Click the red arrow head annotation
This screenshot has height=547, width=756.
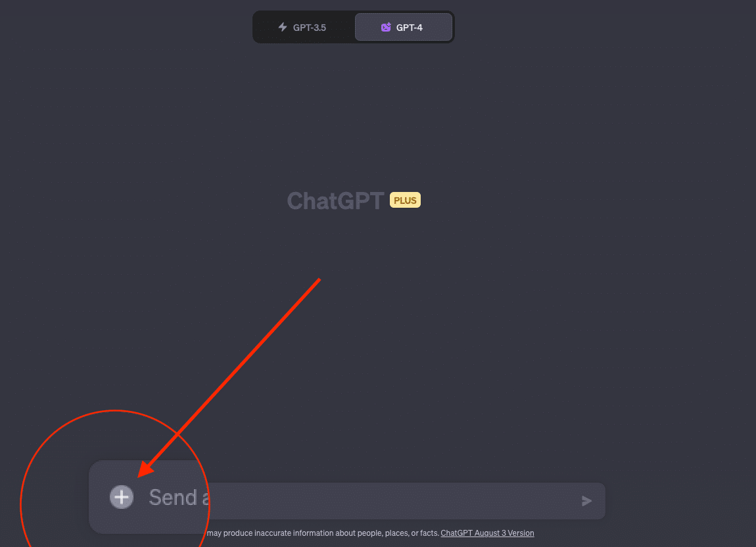click(146, 469)
